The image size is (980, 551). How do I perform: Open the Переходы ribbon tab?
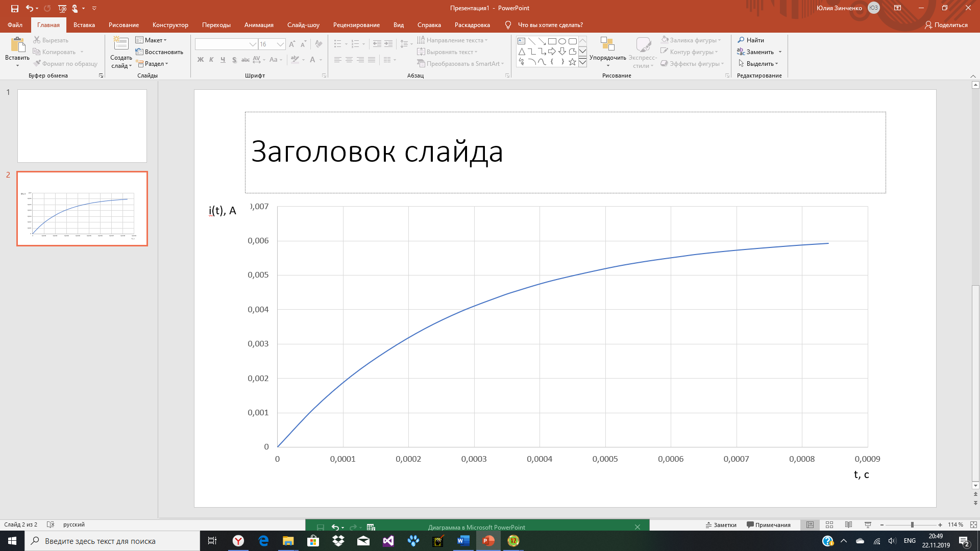pos(216,24)
